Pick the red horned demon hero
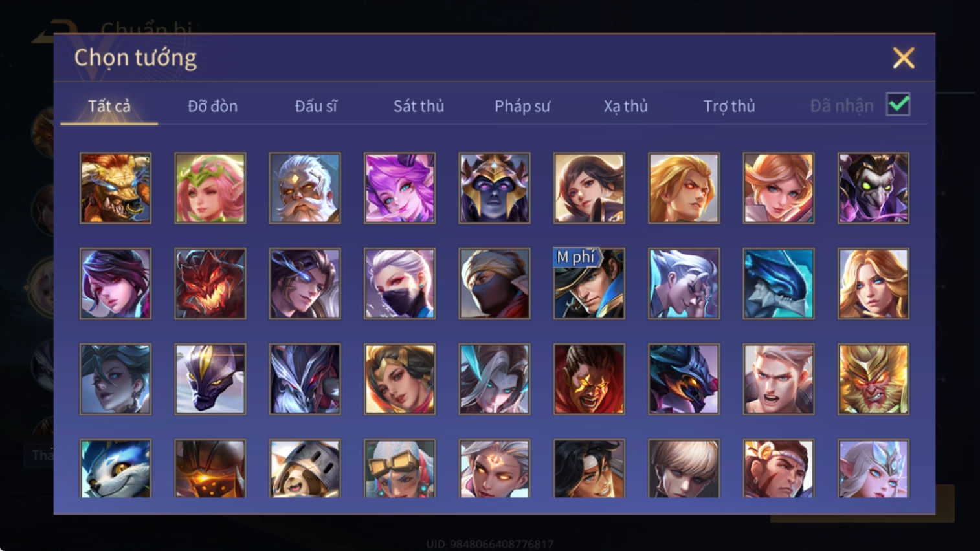980x551 pixels. tap(210, 283)
